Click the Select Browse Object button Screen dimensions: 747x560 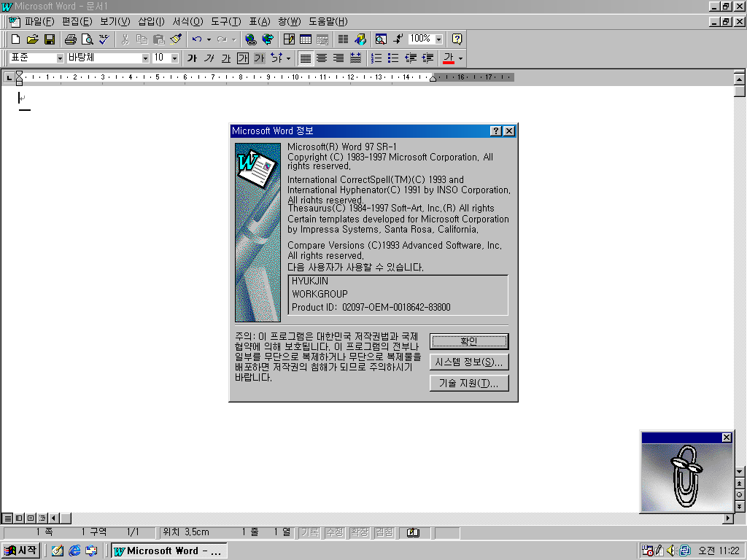(x=740, y=495)
